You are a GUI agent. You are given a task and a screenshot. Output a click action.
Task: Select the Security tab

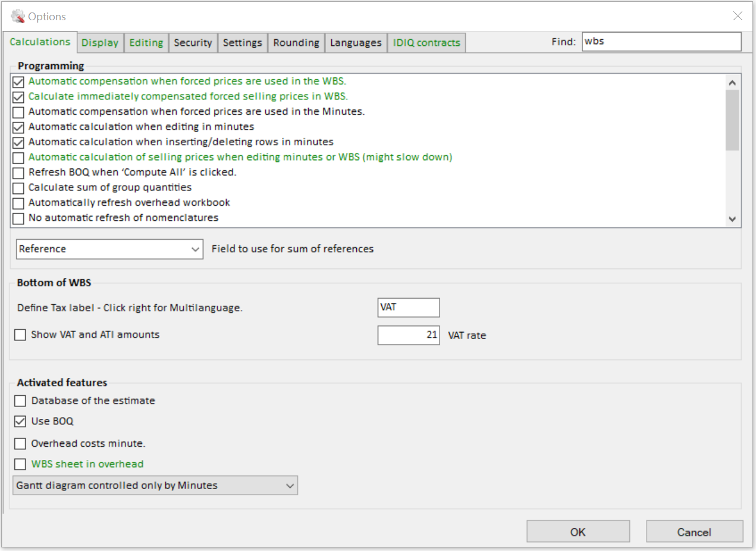[x=193, y=43]
